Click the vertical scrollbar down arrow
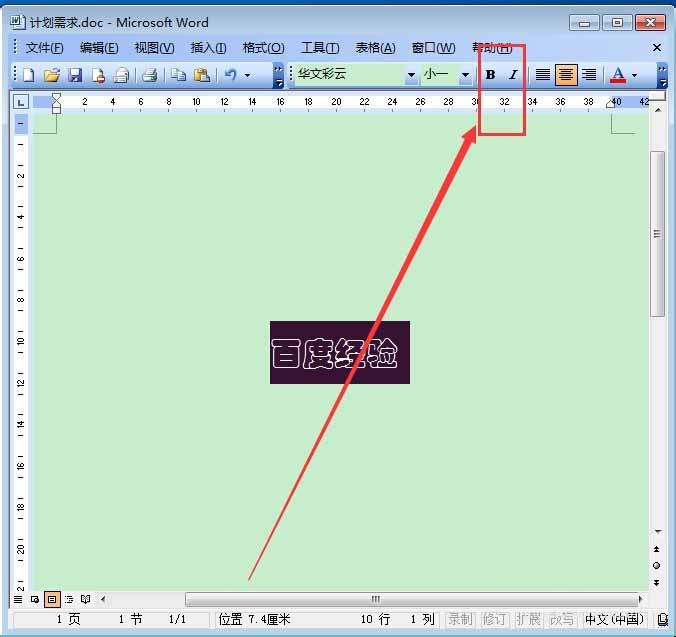The height and width of the screenshot is (637, 676). [657, 531]
